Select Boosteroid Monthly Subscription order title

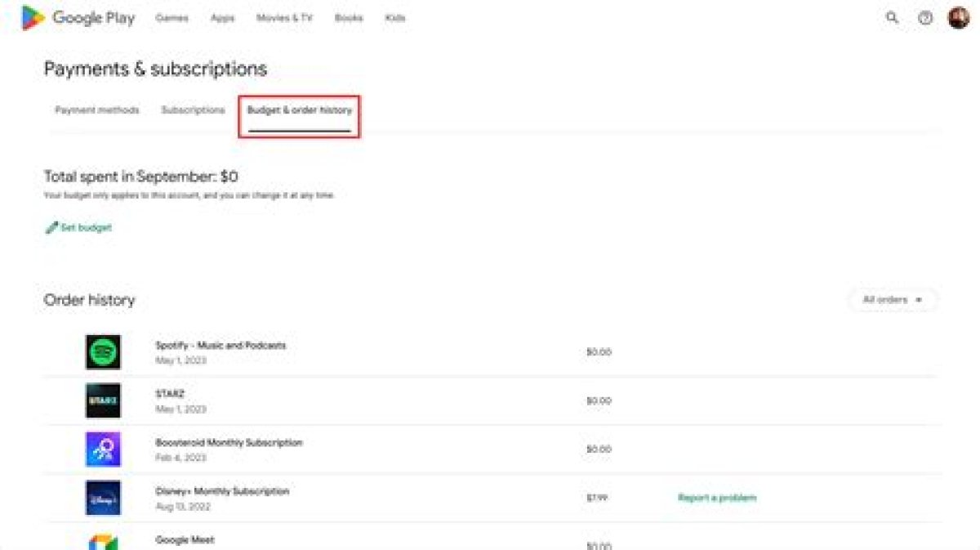[x=229, y=442]
